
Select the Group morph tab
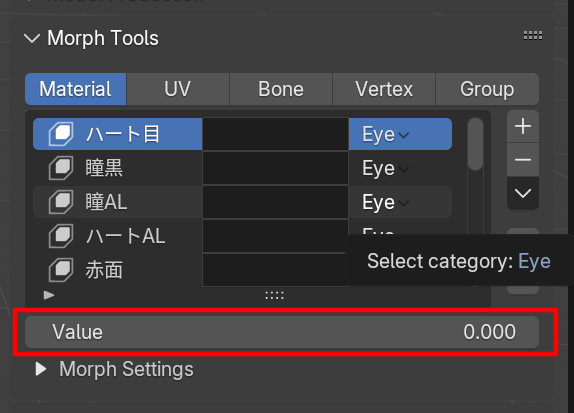(x=487, y=89)
